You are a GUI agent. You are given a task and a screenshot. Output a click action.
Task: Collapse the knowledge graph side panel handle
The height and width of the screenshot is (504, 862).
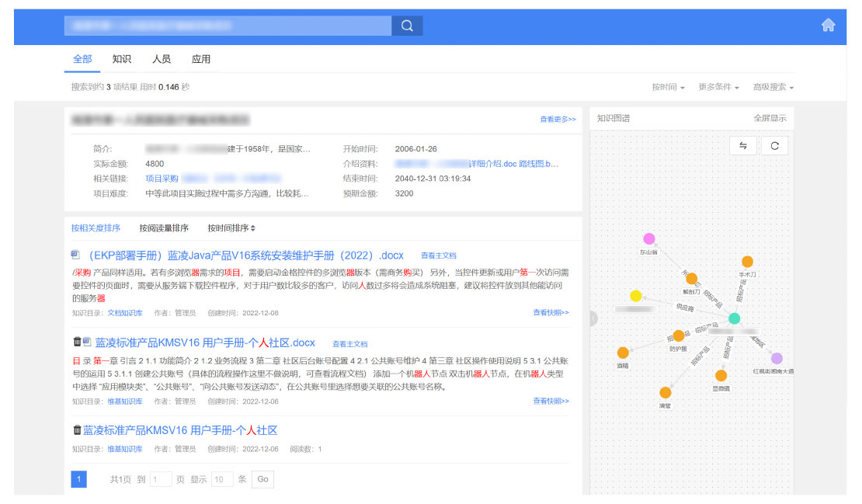[x=593, y=318]
